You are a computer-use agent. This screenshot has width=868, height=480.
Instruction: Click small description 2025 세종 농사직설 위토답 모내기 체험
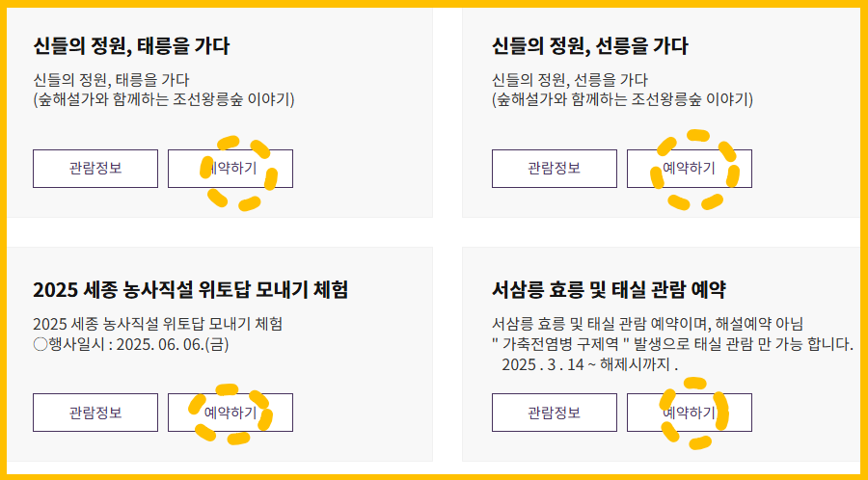tap(158, 324)
